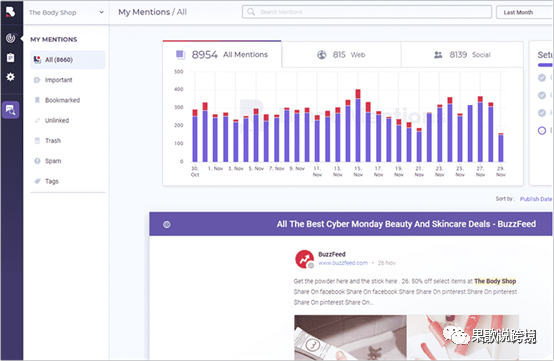This screenshot has height=361, width=554.
Task: Open the www.buzzfeed.com link
Action: pos(343,263)
